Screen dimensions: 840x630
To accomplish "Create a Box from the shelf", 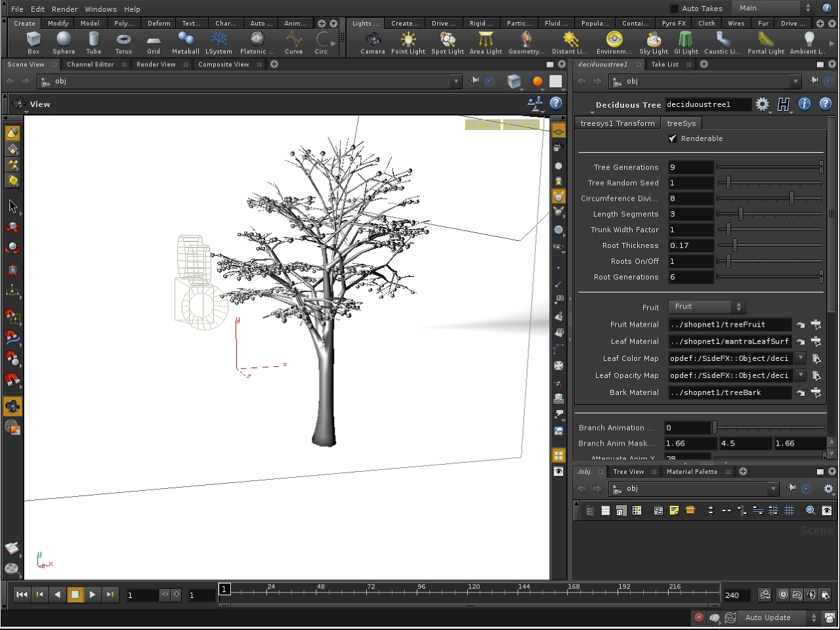I will (x=33, y=43).
